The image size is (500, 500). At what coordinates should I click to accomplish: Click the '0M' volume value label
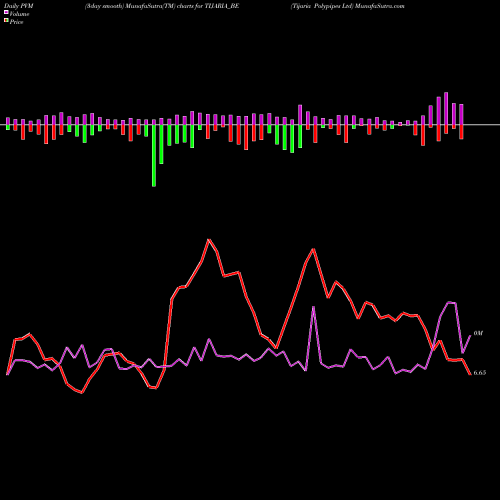click(478, 333)
